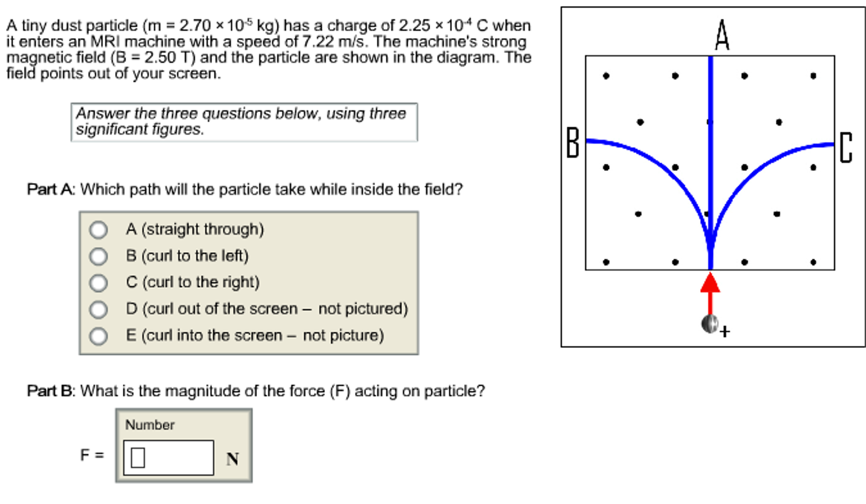The height and width of the screenshot is (504, 866).
Task: Click the red velocity arrow in the diagram
Action: click(710, 292)
